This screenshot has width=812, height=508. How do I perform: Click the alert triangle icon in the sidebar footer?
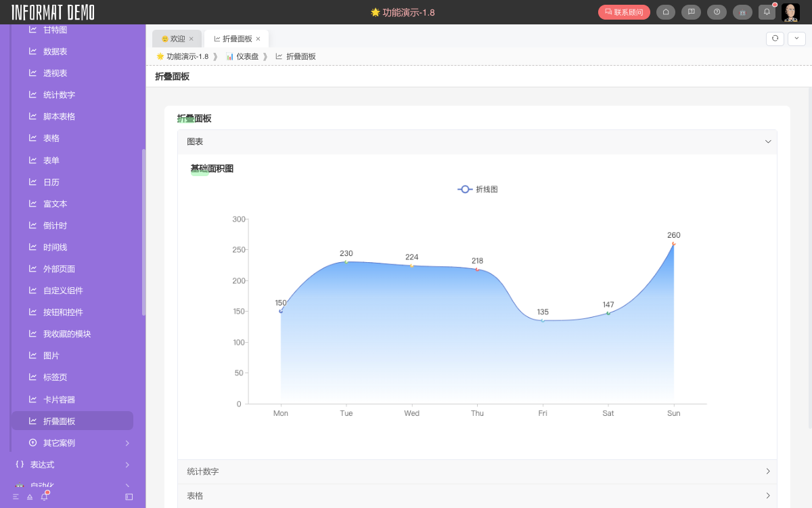pos(28,496)
